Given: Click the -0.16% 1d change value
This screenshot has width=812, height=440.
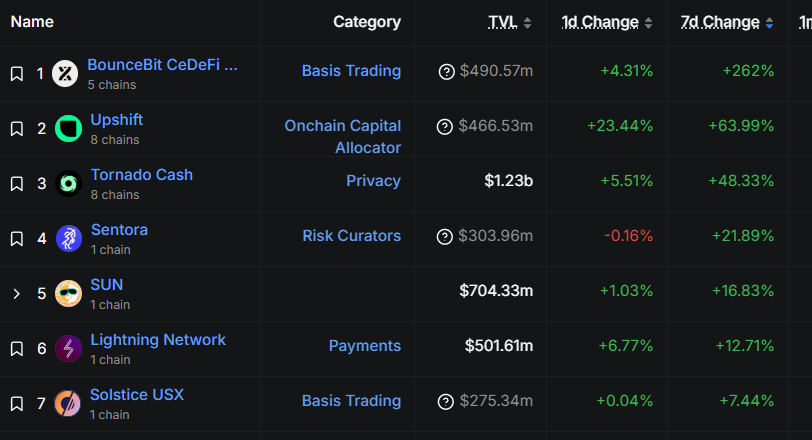Looking at the screenshot, I should pos(628,236).
